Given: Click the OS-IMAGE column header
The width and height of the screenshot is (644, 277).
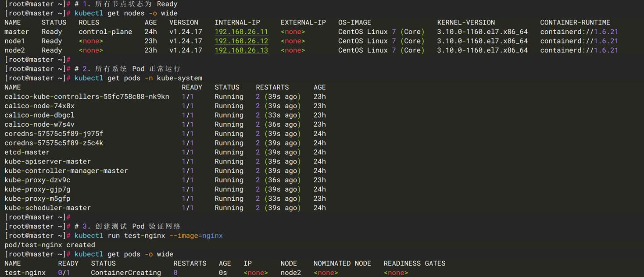Looking at the screenshot, I should pyautogui.click(x=354, y=22).
